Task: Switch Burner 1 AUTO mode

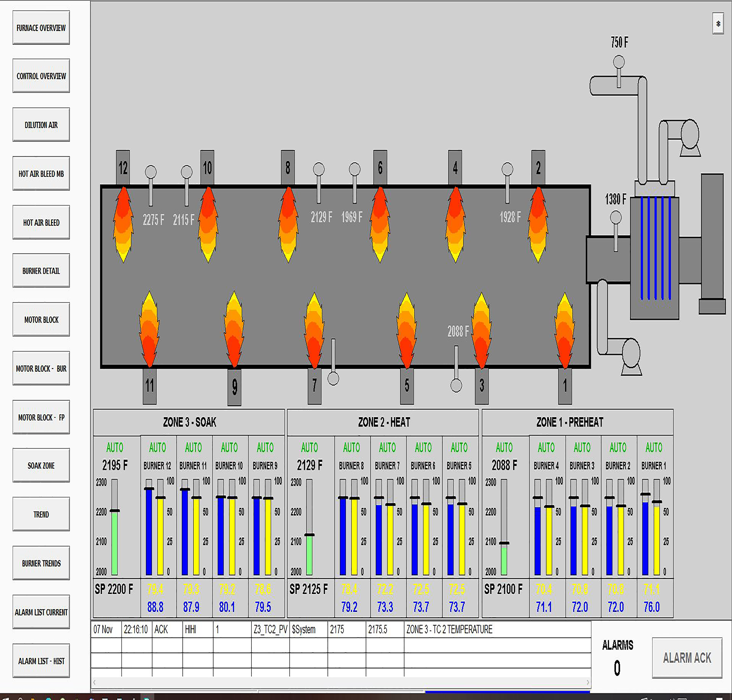Action: point(654,448)
